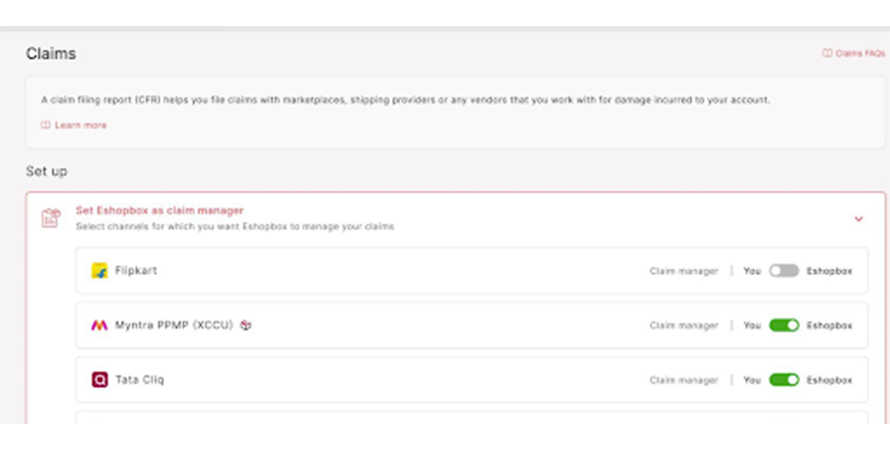Click the book icon beside Learn more
The image size is (890, 450).
[45, 125]
